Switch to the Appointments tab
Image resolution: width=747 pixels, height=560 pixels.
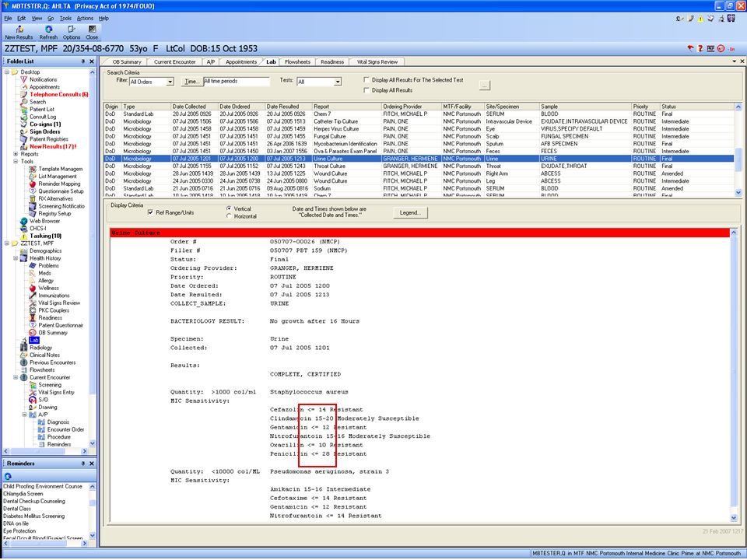point(241,62)
